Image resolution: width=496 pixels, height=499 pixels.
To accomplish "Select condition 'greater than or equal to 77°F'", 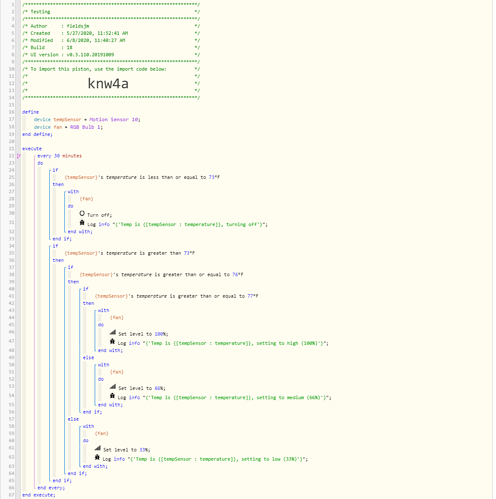I will coord(177,296).
